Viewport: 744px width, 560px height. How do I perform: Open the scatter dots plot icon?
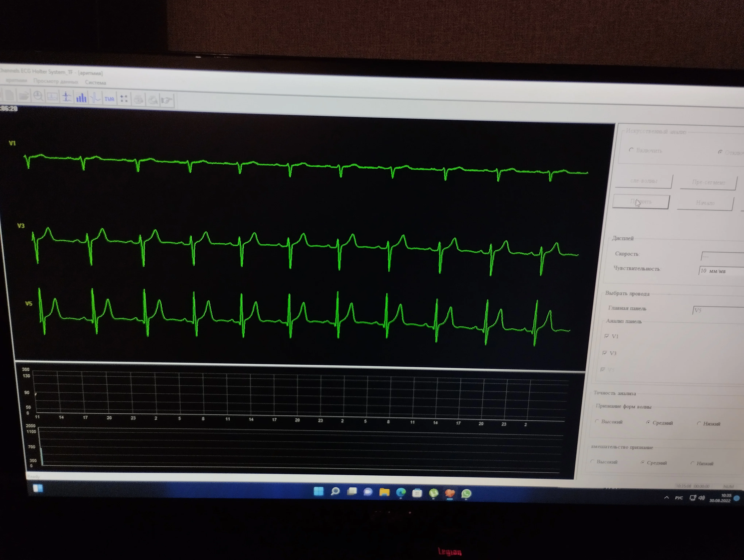(124, 99)
